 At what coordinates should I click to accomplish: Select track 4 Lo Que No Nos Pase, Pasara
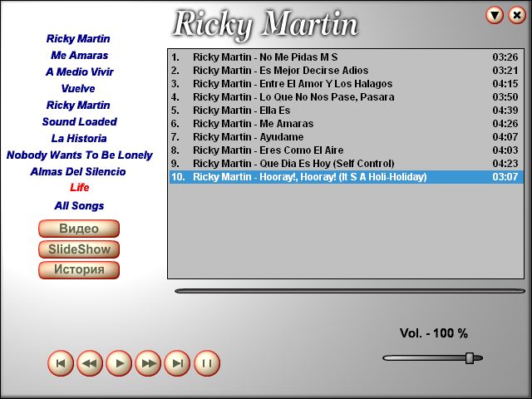coord(346,97)
